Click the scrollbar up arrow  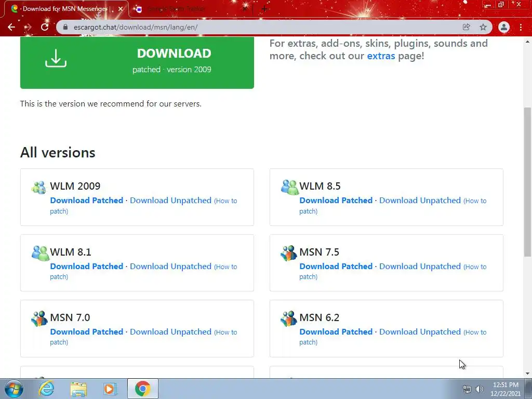click(x=528, y=42)
